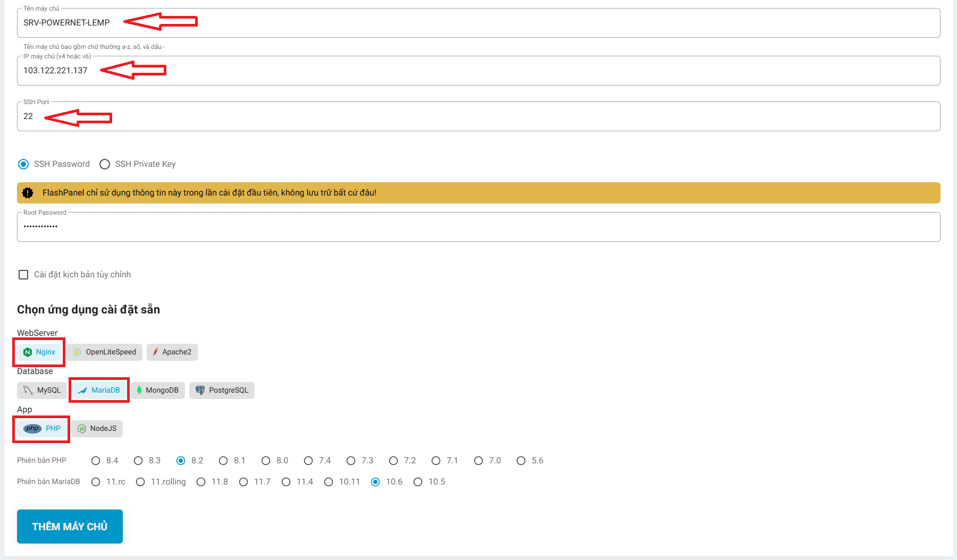Choose PHP version 7.4 radio
Viewport: 957px width, 560px height.
[x=308, y=461]
